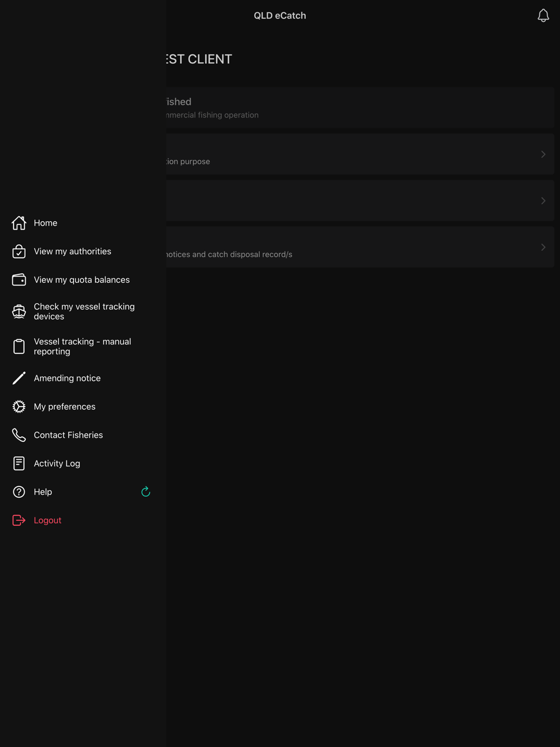
Task: Expand chevron on the blank third card
Action: [543, 200]
